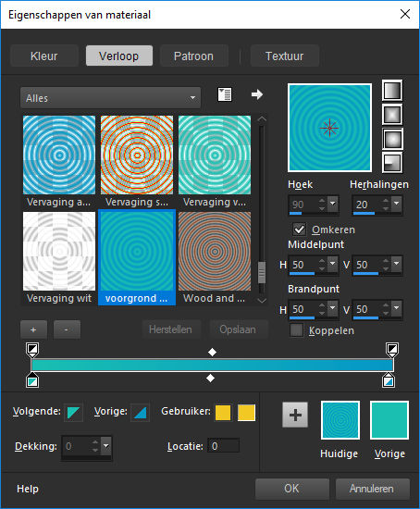Click the Huidige gradient material swatch

tap(340, 420)
